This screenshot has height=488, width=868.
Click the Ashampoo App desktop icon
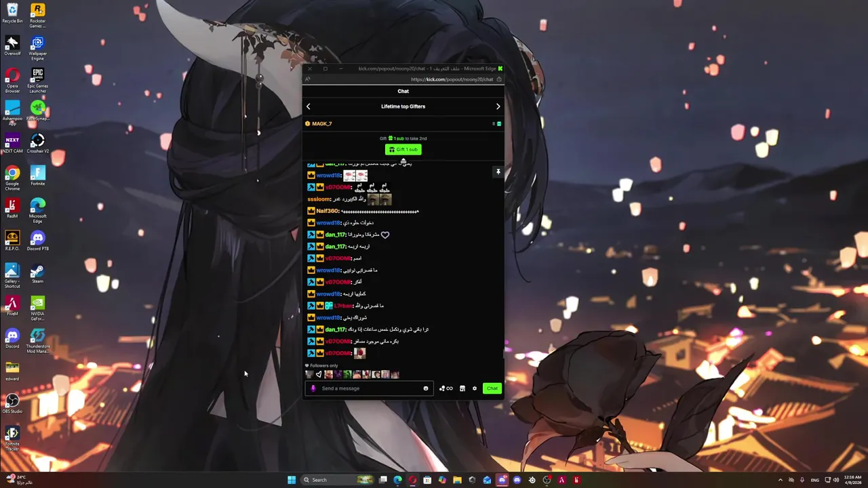[12, 114]
